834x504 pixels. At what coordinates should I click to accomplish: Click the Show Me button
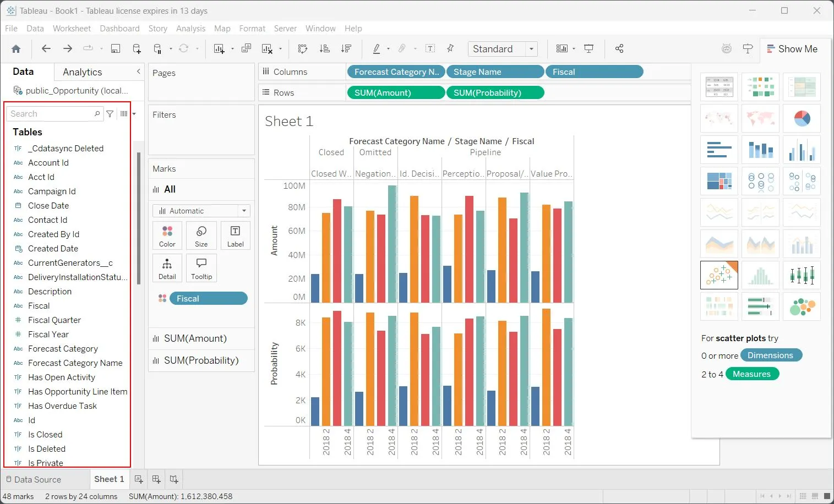point(794,48)
